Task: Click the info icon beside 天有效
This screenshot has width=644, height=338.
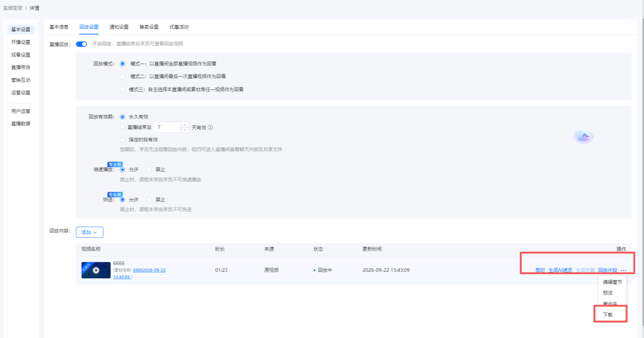Action: point(210,128)
